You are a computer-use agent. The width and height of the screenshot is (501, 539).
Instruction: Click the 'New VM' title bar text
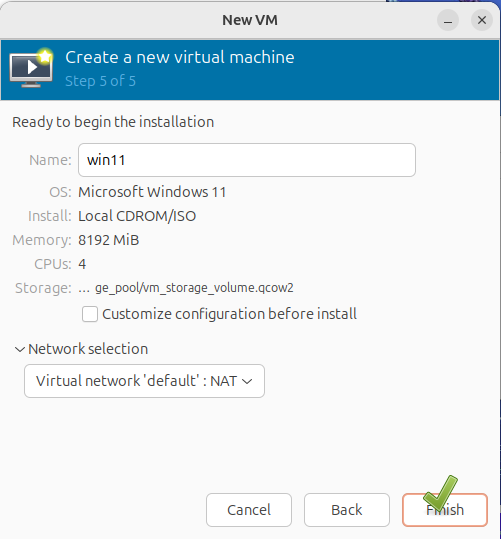click(x=250, y=20)
